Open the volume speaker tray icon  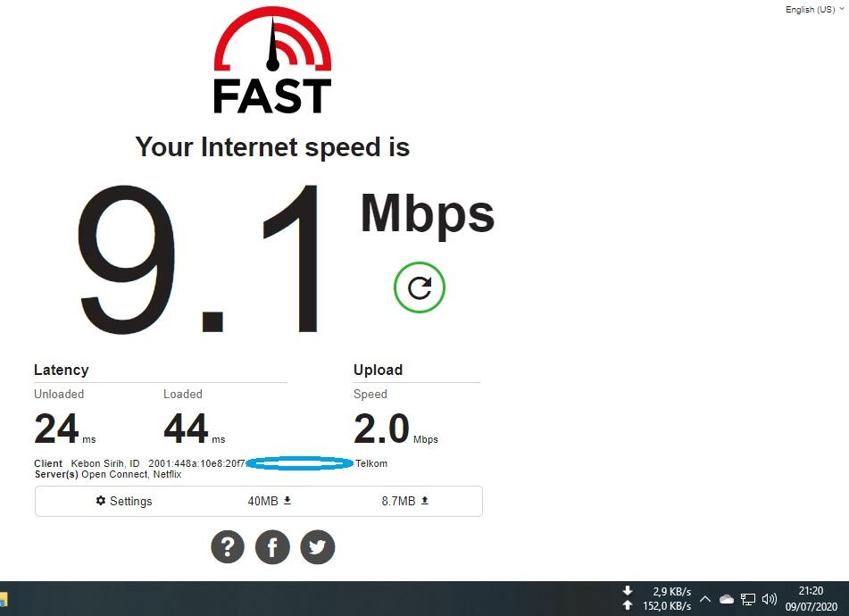point(770,599)
